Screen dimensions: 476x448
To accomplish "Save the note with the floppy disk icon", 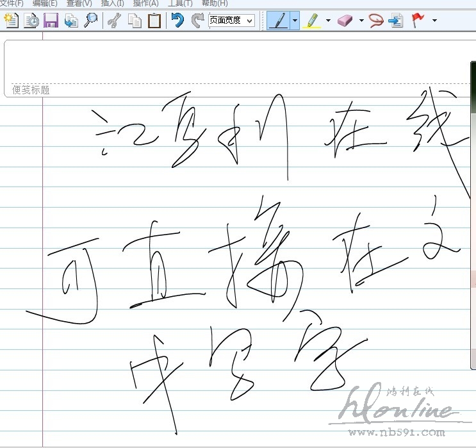I will [51, 21].
